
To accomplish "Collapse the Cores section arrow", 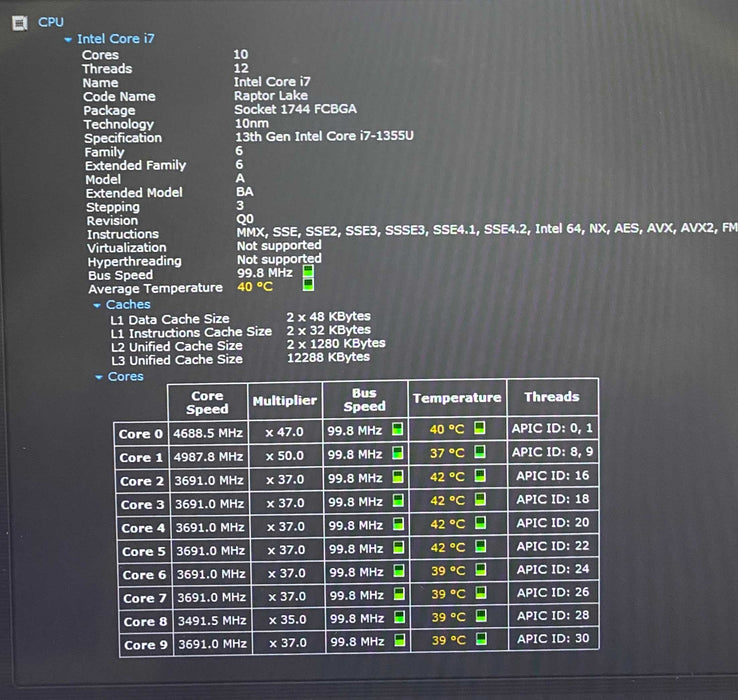I will (x=99, y=377).
